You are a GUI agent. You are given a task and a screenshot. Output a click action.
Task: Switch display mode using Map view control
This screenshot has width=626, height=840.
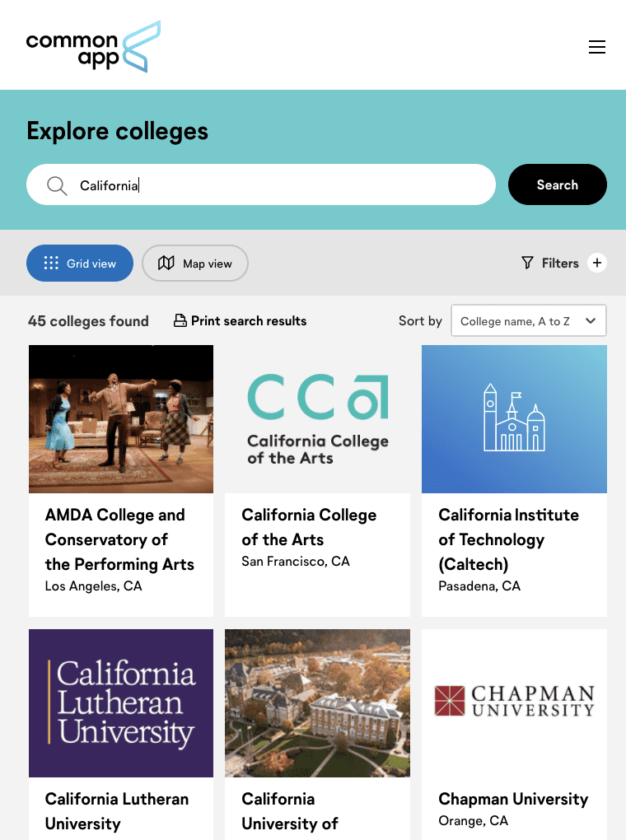194,263
